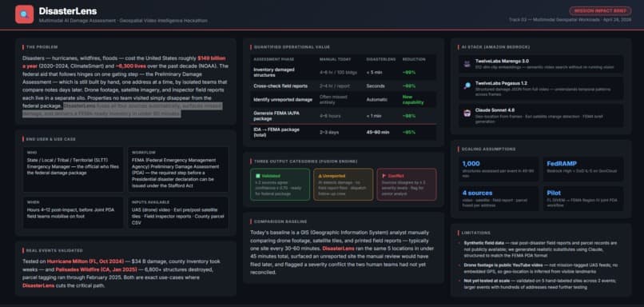Click the green Validated square icon
The width and height of the screenshot is (644, 307).
258,176
